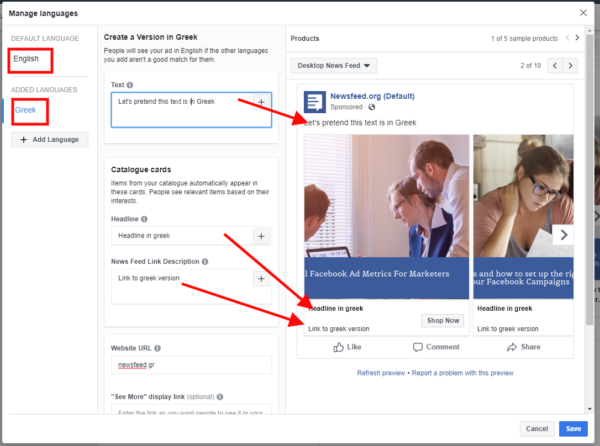Click the Like thumbs-up icon
The image size is (600, 446).
337,347
